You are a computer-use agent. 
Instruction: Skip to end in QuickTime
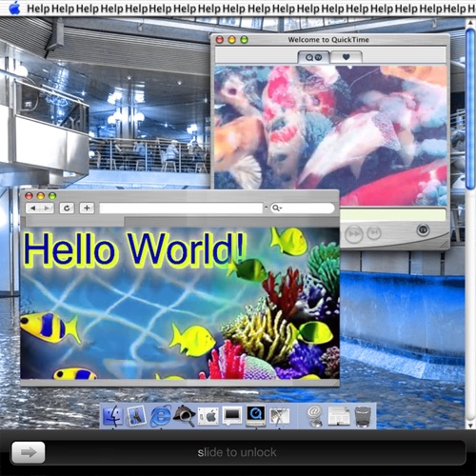click(374, 233)
